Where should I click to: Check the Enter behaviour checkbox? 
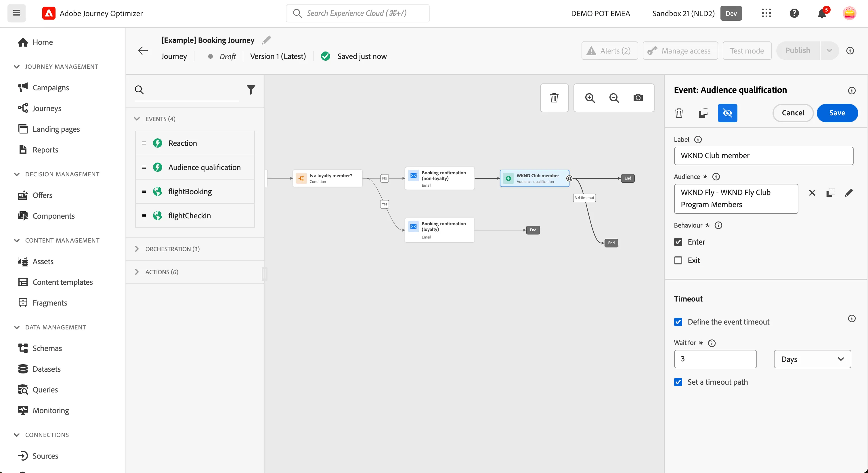(678, 242)
